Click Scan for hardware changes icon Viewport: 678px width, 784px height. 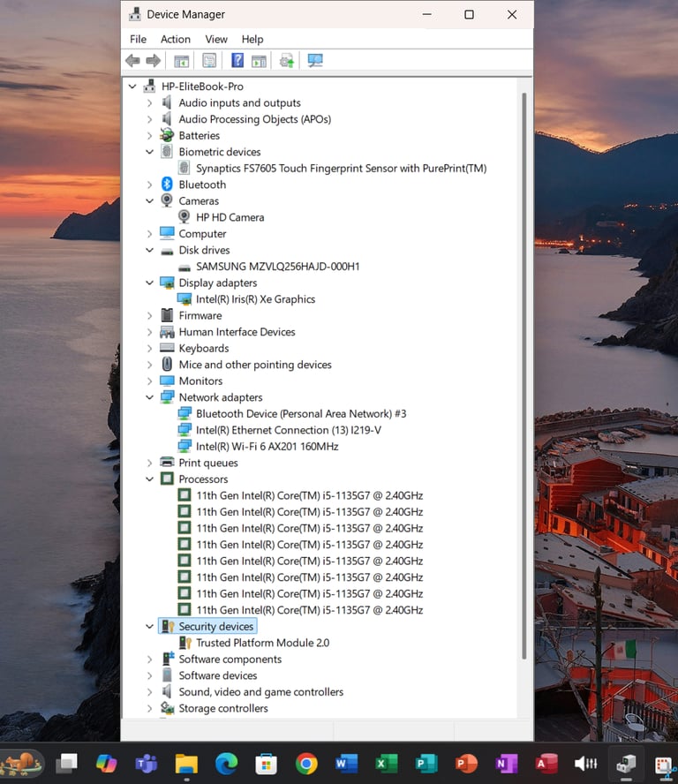315,61
